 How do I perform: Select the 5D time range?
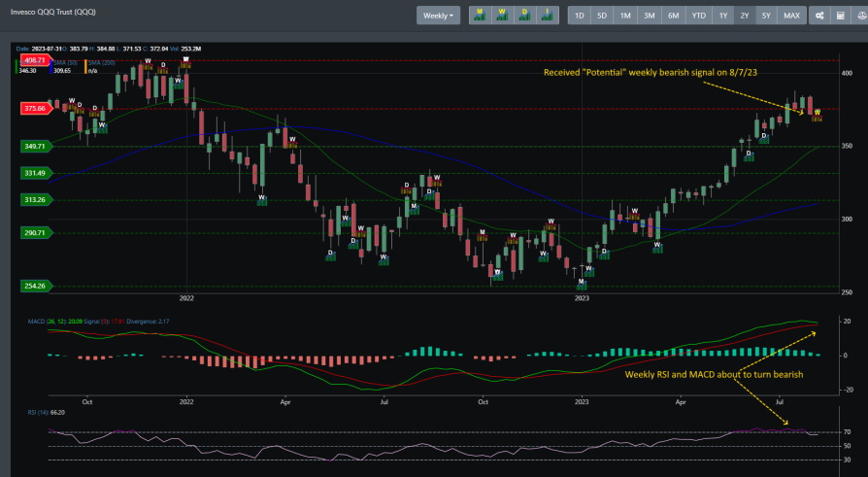pyautogui.click(x=602, y=16)
